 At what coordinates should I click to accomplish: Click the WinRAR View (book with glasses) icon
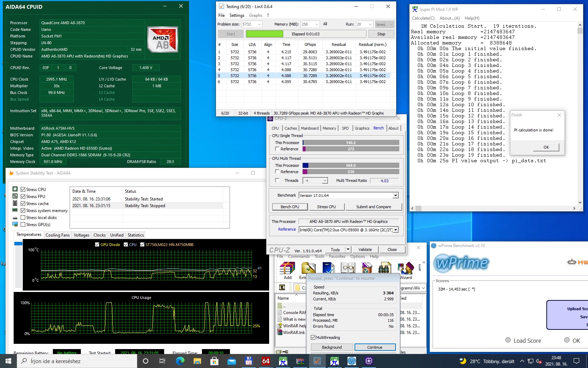tap(348, 268)
